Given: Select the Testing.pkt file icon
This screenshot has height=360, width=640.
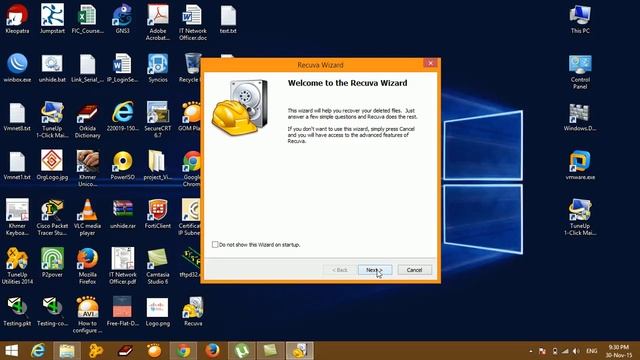Looking at the screenshot, I should tap(17, 312).
